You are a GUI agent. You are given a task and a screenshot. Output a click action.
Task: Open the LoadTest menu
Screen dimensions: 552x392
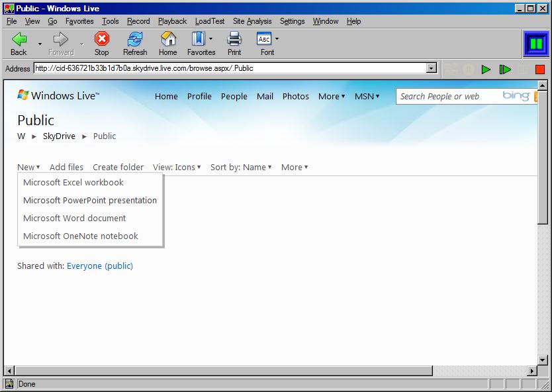[x=210, y=21]
